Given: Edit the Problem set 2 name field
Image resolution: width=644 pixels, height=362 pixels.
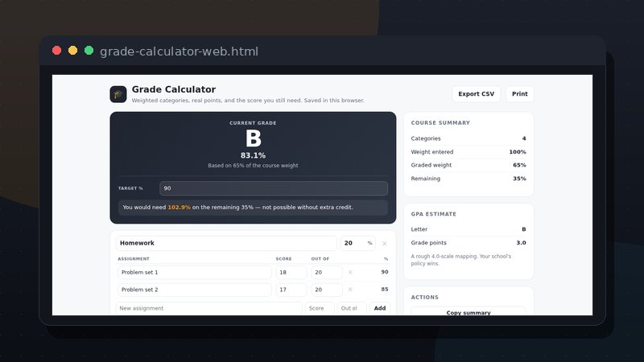Looking at the screenshot, I should 194,290.
